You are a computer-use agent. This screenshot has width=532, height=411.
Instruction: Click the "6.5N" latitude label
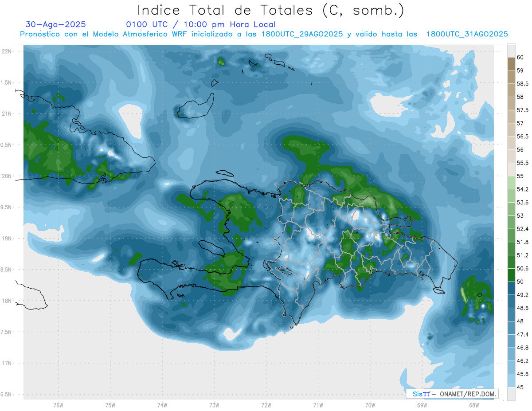[6, 394]
